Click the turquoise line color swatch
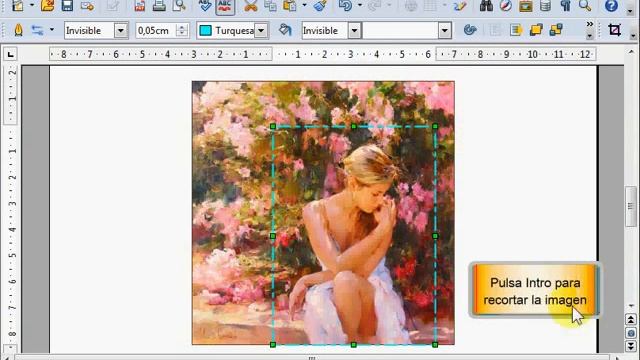 206,31
